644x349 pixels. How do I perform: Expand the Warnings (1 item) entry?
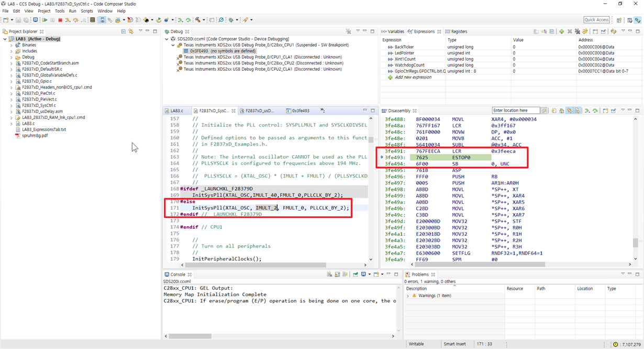coord(408,296)
